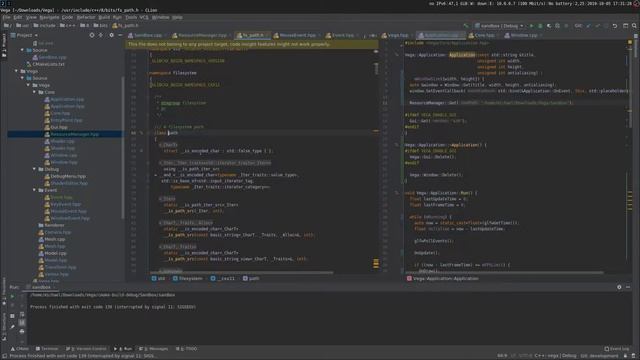Screen dimensions: 640x360
Task: Open the Window menu
Action: pyautogui.click(x=160, y=18)
